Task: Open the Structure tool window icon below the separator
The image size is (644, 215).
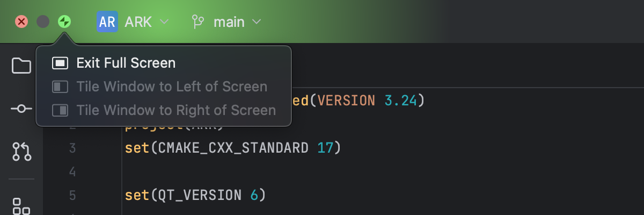Action: pyautogui.click(x=21, y=205)
